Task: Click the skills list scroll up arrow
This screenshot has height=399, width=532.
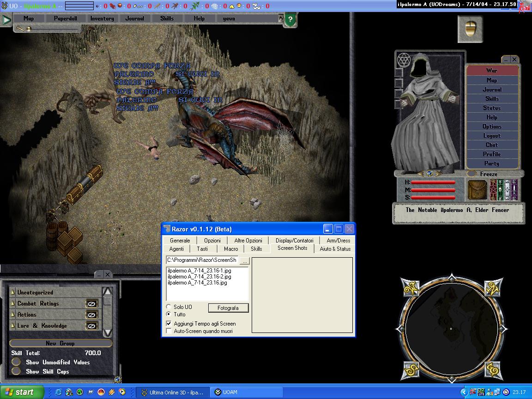Action: (x=108, y=291)
